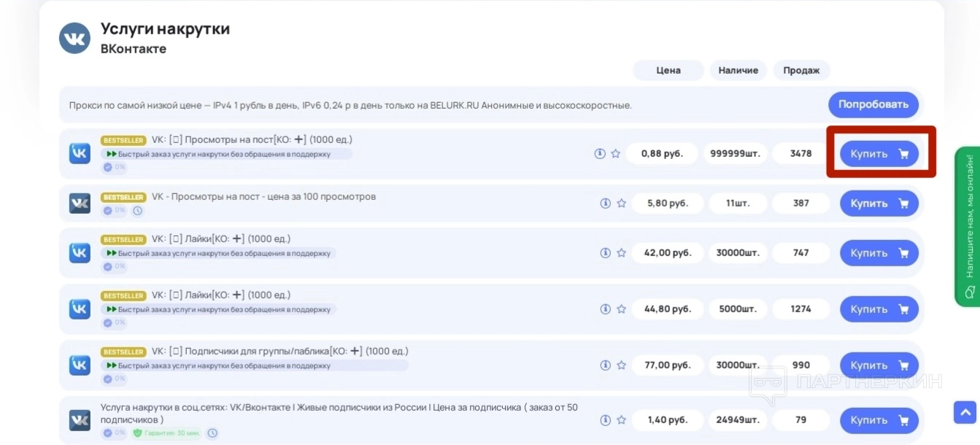980x445 pixels.
Task: Click VK icon of 0,88 руб. views row
Action: 80,153
